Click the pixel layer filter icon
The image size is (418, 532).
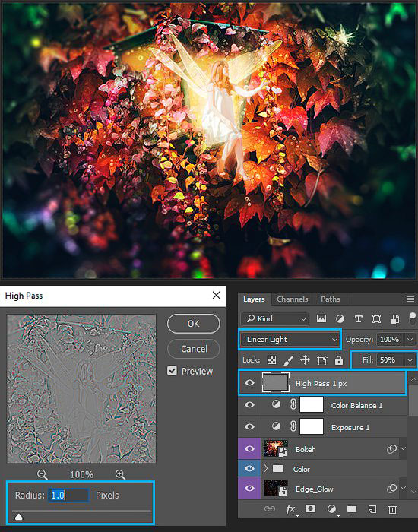321,318
